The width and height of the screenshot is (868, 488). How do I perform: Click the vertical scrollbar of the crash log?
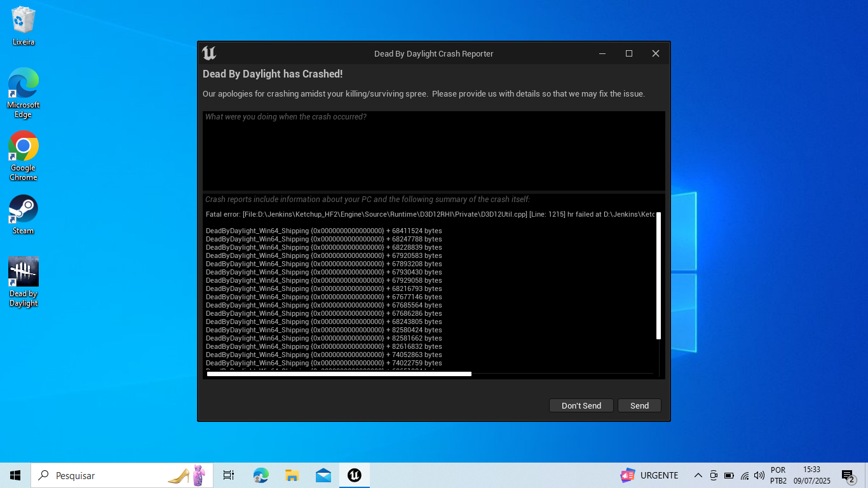(x=659, y=276)
